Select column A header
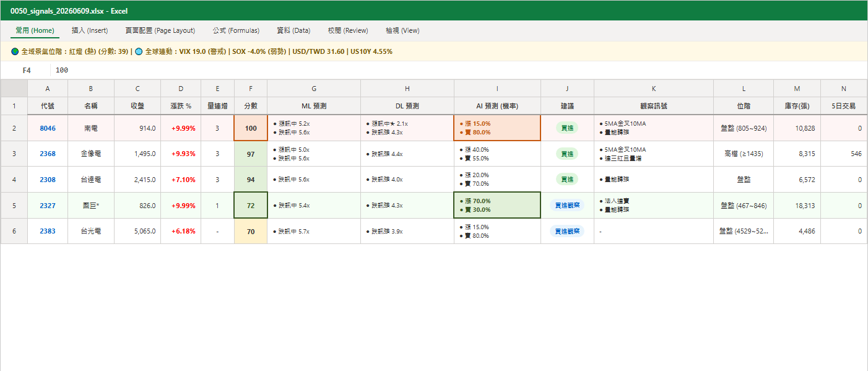Screen dimensions: 868x371 click(x=48, y=89)
